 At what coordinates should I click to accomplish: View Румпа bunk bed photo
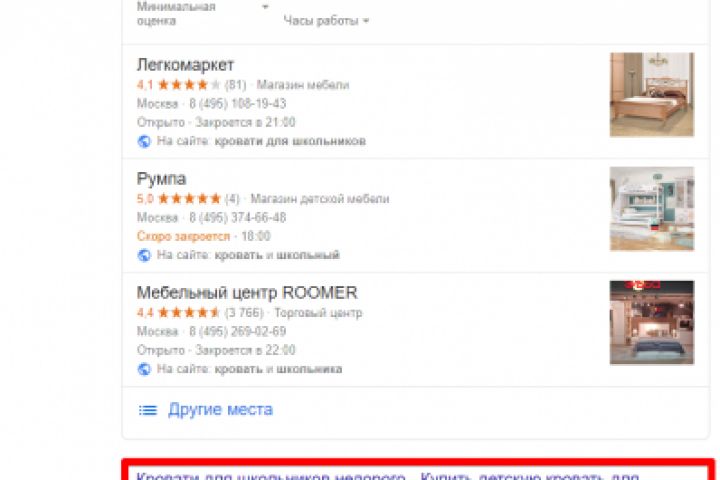pyautogui.click(x=652, y=209)
